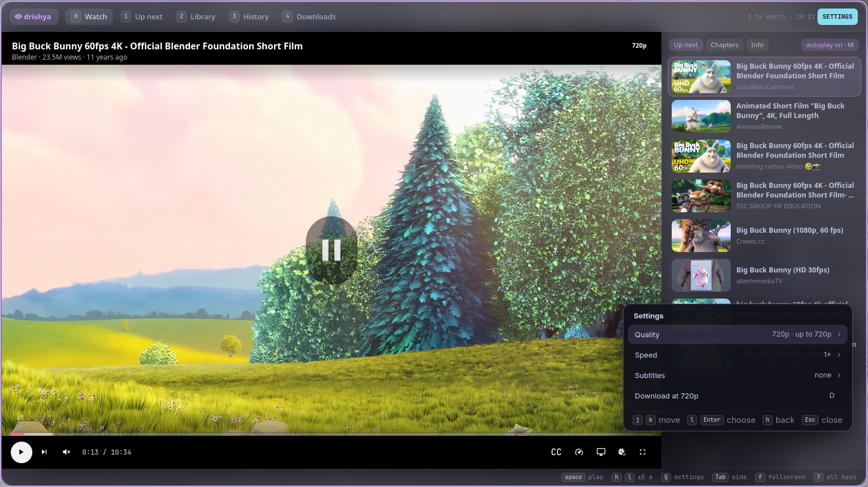Click the paused overlay icon on video

click(331, 250)
